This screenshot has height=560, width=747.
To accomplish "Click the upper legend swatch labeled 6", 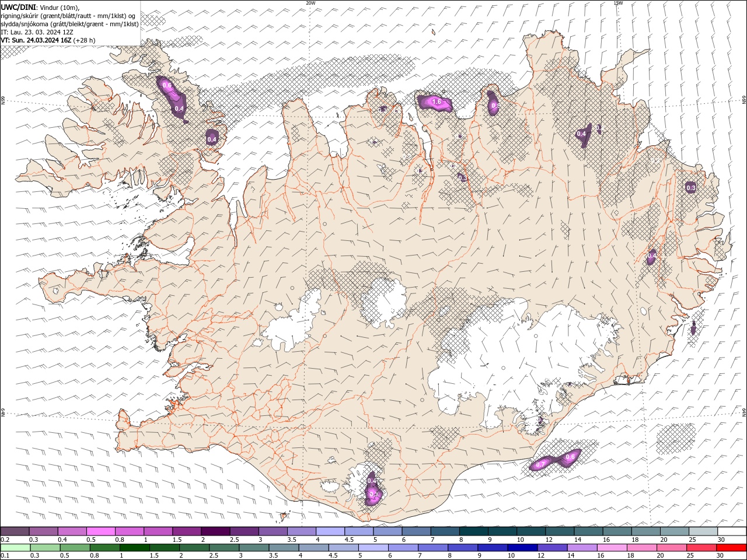I will pyautogui.click(x=416, y=531).
